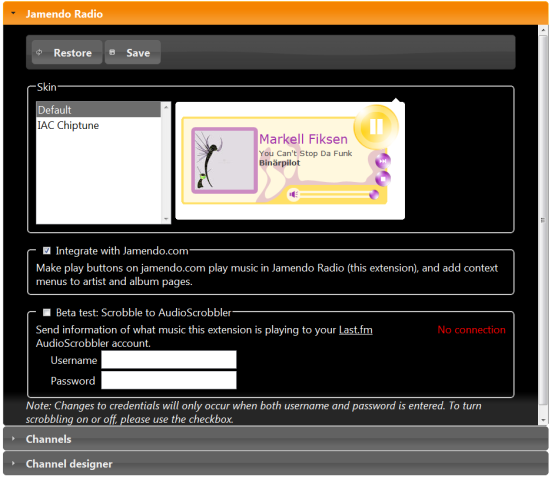Click the purple skip-next button in the preview

383,161
